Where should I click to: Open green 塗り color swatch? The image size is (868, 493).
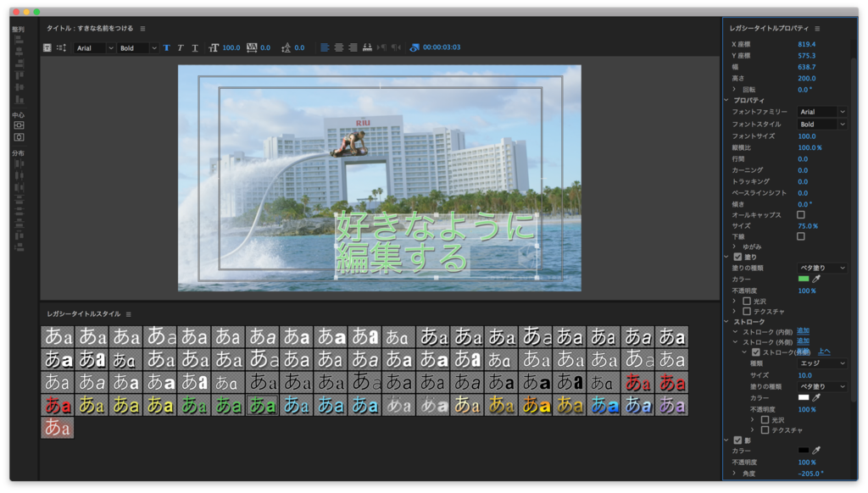[804, 279]
